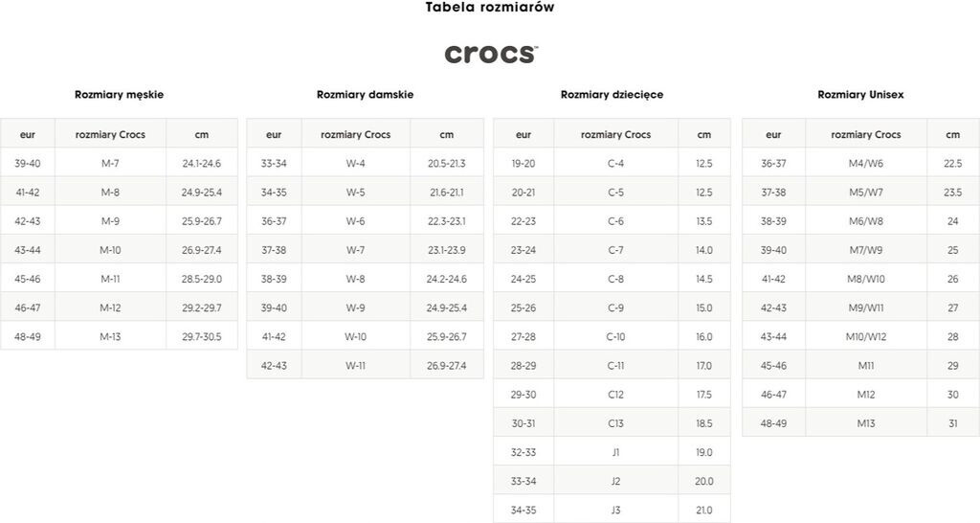This screenshot has width=980, height=523.
Task: Click the W-4 women's size cell
Action: point(355,164)
